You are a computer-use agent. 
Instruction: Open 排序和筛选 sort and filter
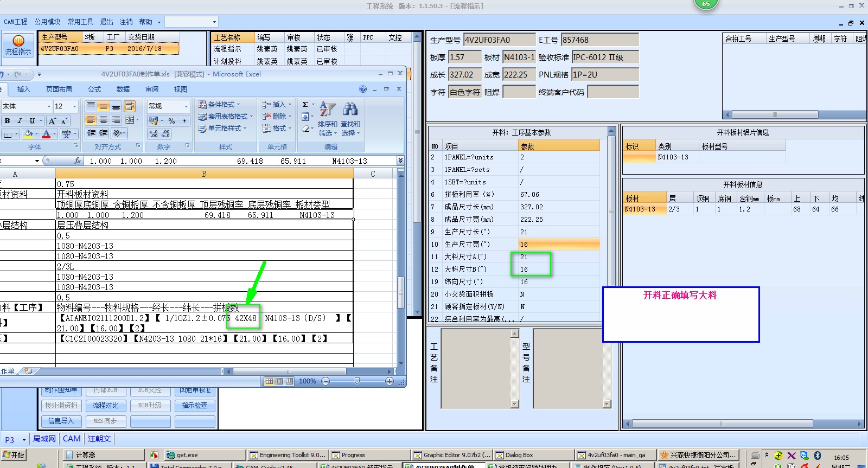[x=328, y=119]
